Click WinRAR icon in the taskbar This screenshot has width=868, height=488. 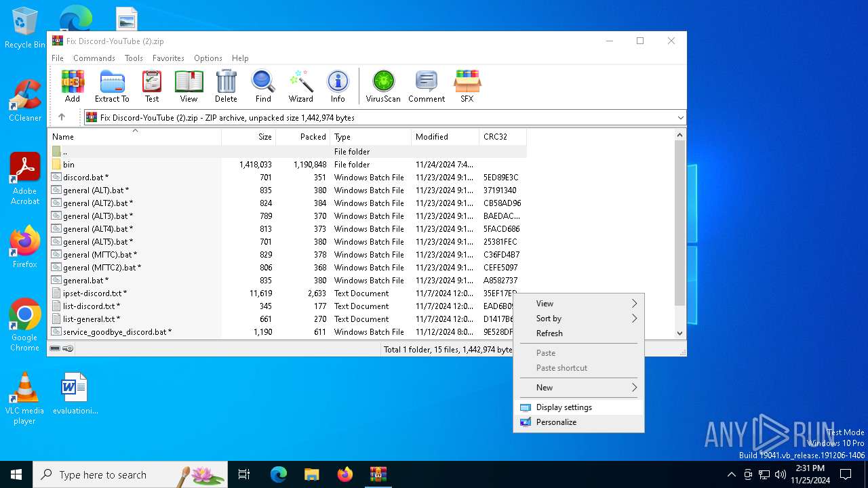pyautogui.click(x=378, y=474)
